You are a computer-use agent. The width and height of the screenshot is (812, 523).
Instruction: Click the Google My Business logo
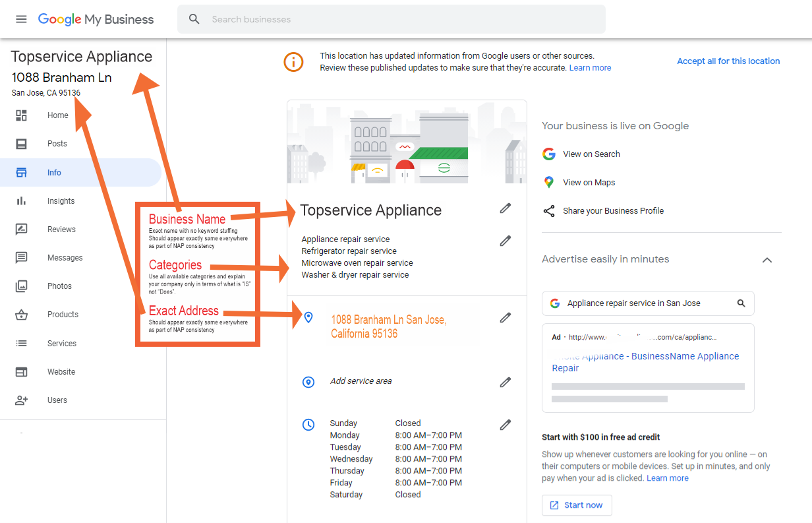(96, 19)
